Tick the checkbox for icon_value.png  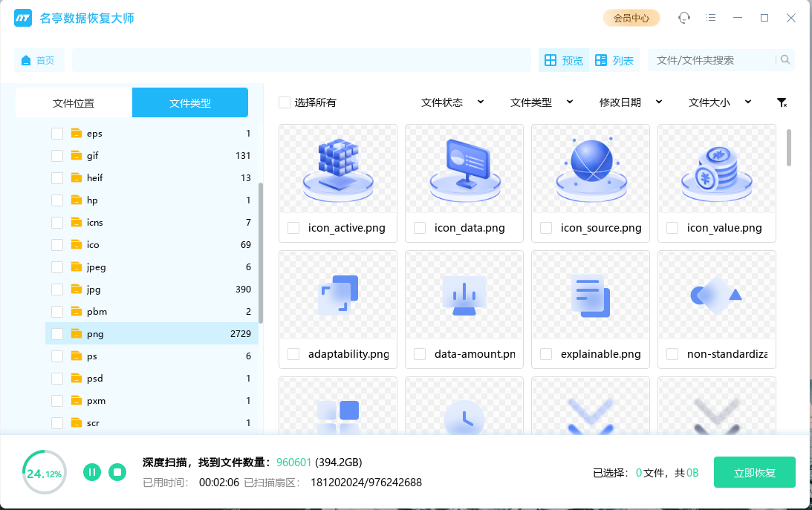tap(672, 229)
